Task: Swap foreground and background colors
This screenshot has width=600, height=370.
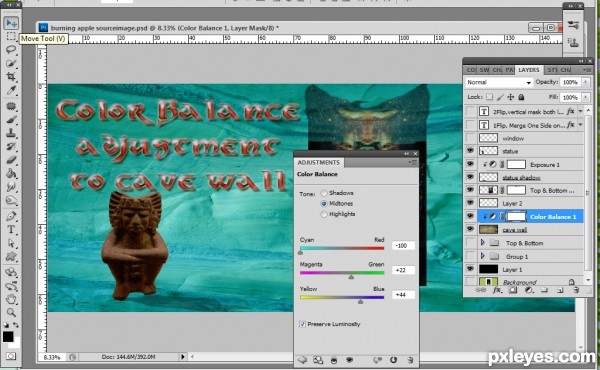Action: click(16, 325)
